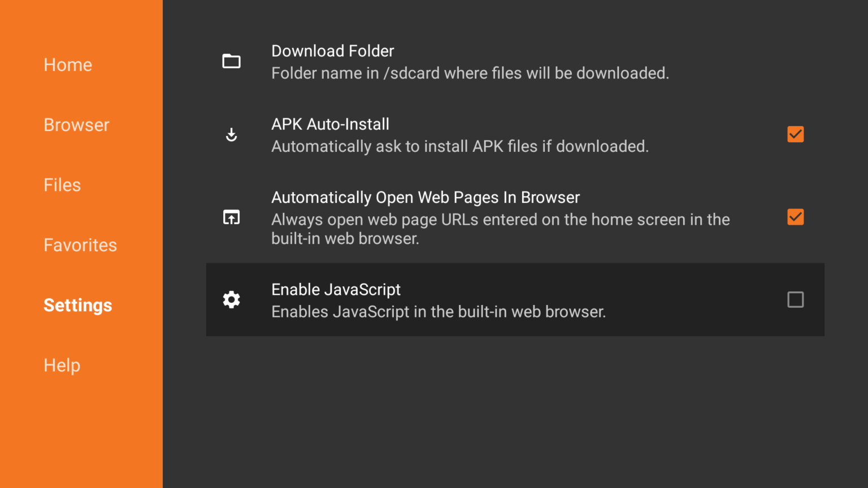
Task: Click the download folder description text
Action: pos(470,73)
